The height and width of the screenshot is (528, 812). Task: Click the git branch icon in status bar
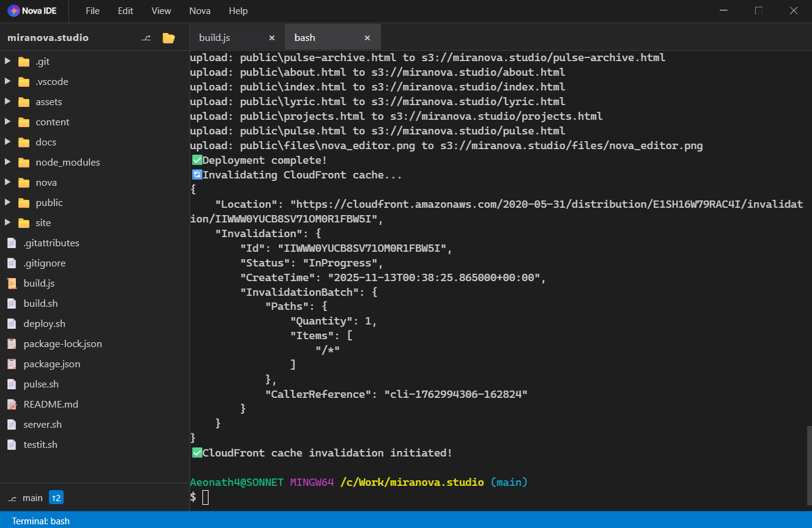click(11, 497)
